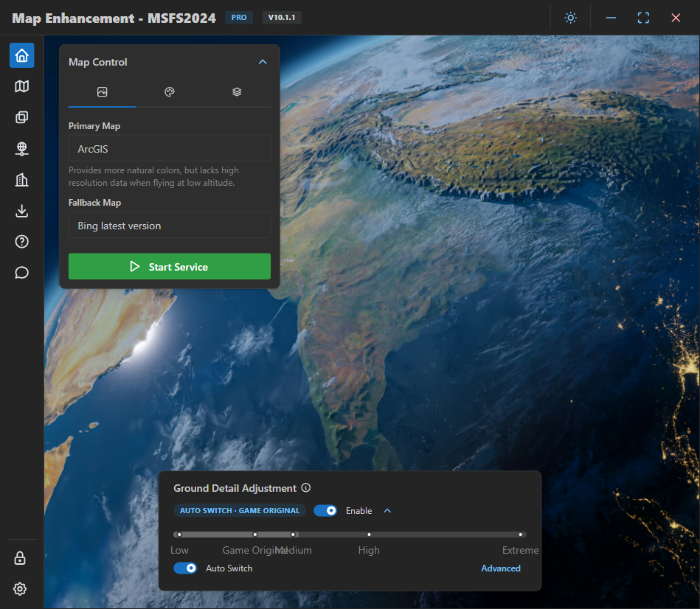Open the Fallback Map Bing dropdown

[x=170, y=226]
